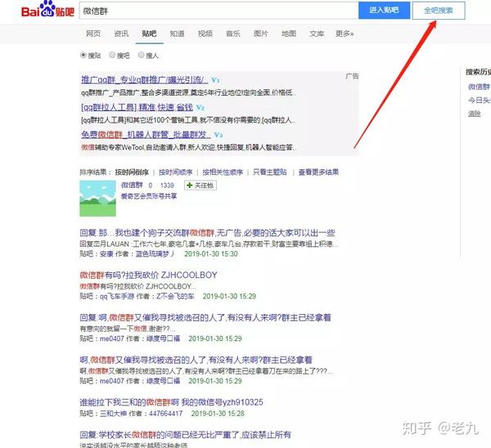
Task: Open result 回复:学校家长微信群的问题已经无比严重了
Action: pos(186,435)
